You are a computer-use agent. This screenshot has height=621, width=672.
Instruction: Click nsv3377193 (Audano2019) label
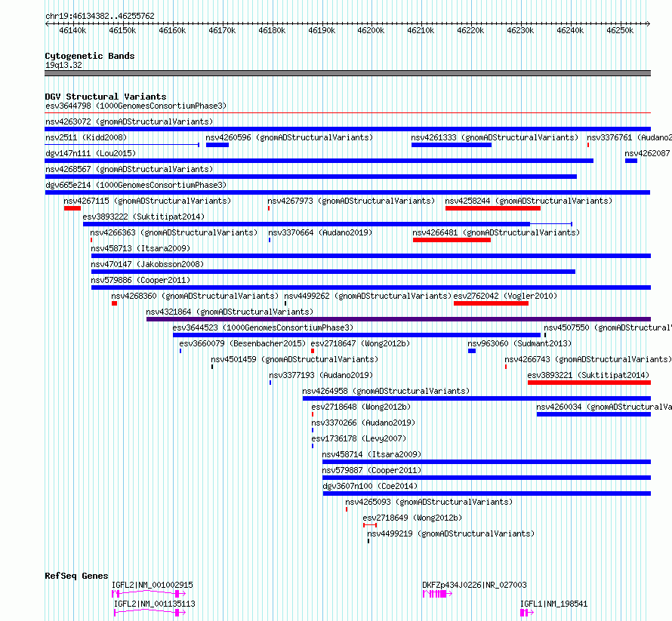(x=321, y=375)
